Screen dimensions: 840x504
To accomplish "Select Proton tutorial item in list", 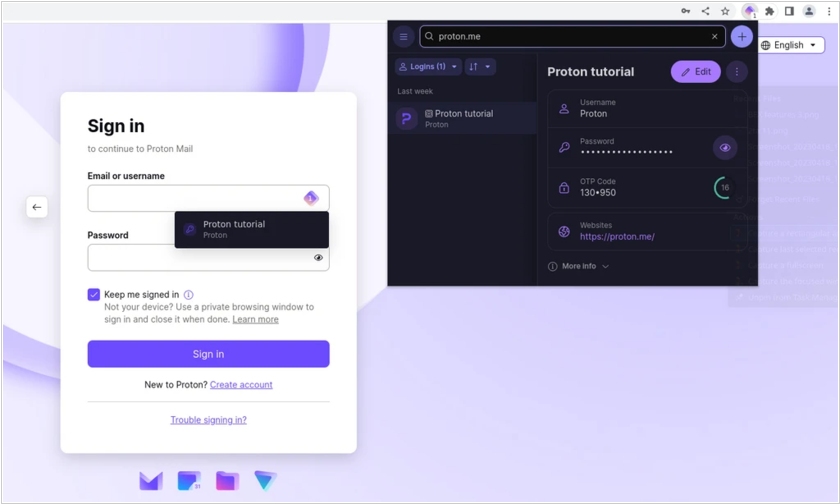I will click(463, 118).
